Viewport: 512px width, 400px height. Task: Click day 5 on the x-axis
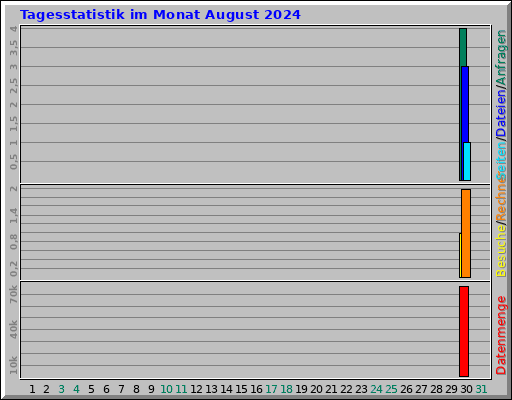pyautogui.click(x=91, y=389)
